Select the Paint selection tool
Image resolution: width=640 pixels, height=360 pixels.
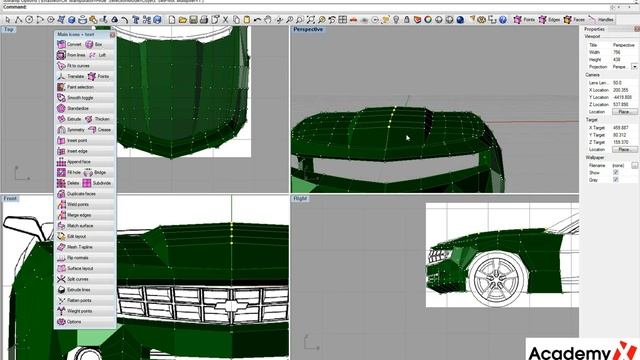click(x=76, y=87)
